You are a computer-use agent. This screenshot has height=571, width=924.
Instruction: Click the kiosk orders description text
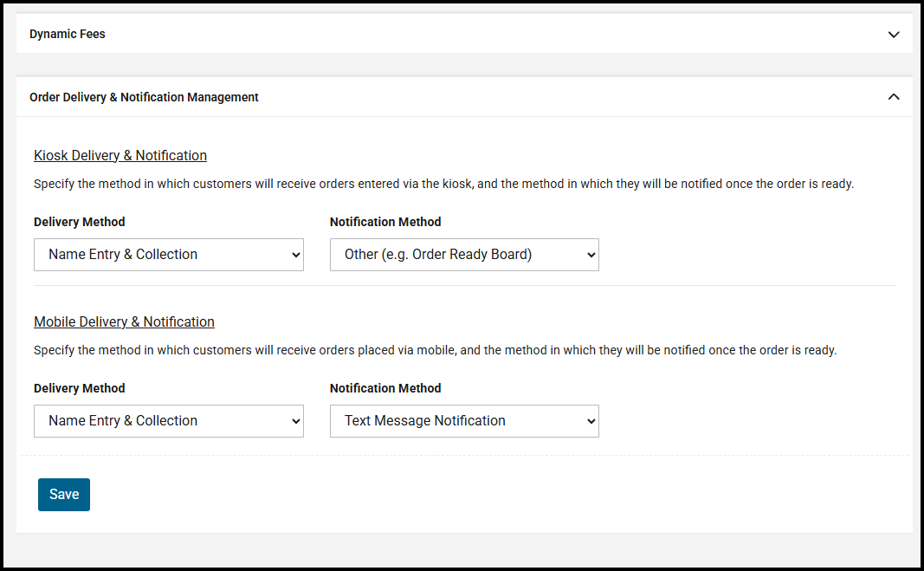(x=443, y=184)
